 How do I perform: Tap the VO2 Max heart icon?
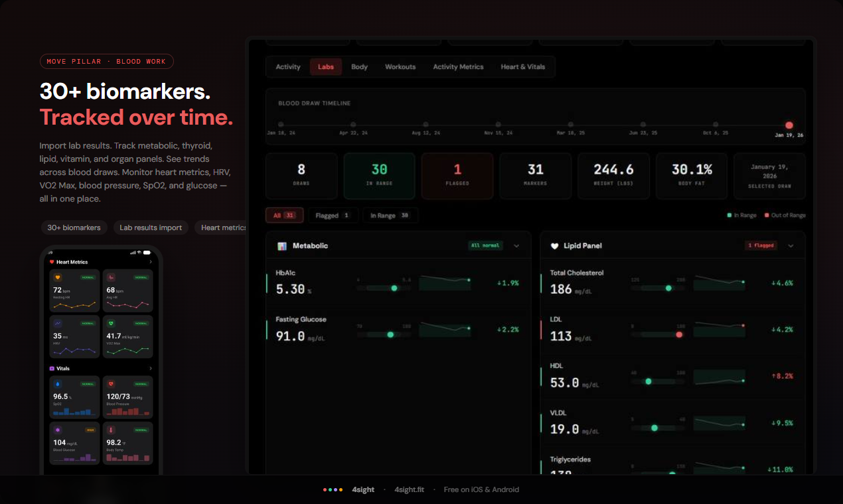111,323
